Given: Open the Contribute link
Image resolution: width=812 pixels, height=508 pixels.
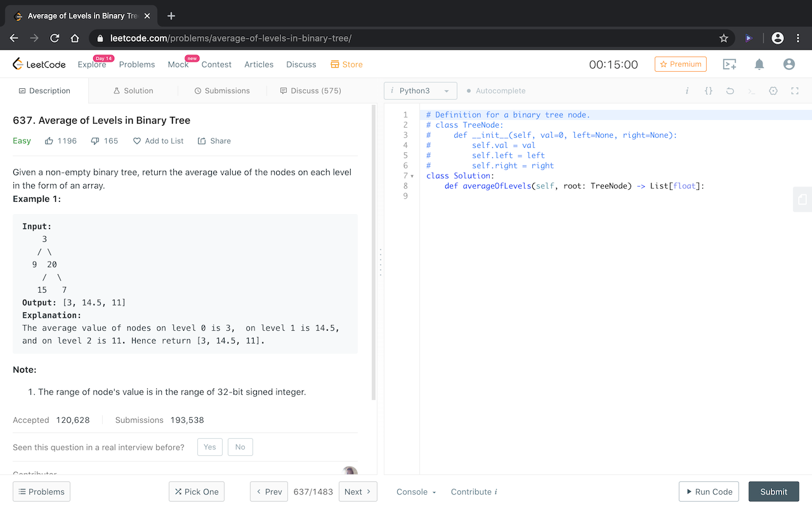Looking at the screenshot, I should pyautogui.click(x=474, y=491).
